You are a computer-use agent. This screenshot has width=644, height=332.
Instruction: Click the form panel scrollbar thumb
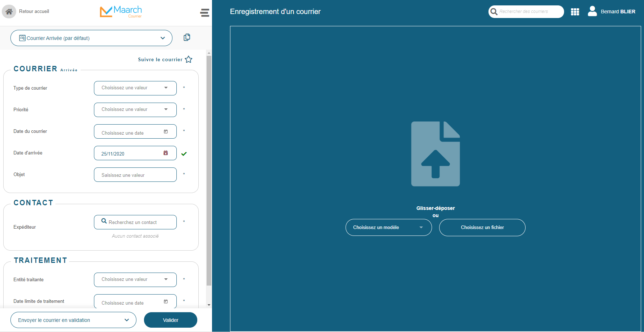(x=209, y=171)
